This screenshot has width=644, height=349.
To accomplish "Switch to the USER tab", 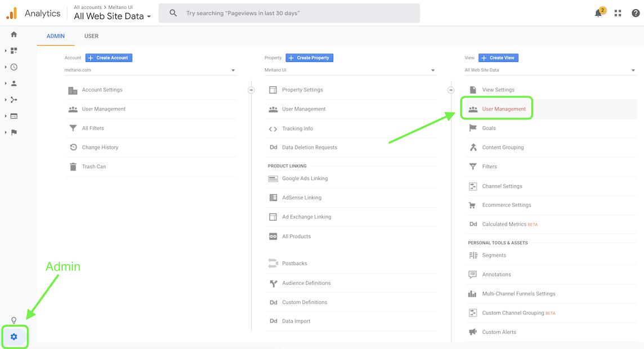I will click(x=91, y=36).
